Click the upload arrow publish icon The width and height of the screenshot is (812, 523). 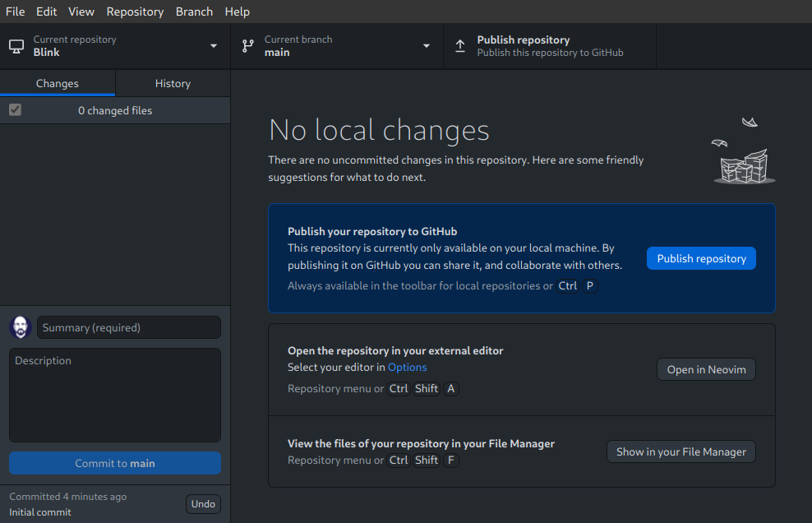pyautogui.click(x=460, y=46)
